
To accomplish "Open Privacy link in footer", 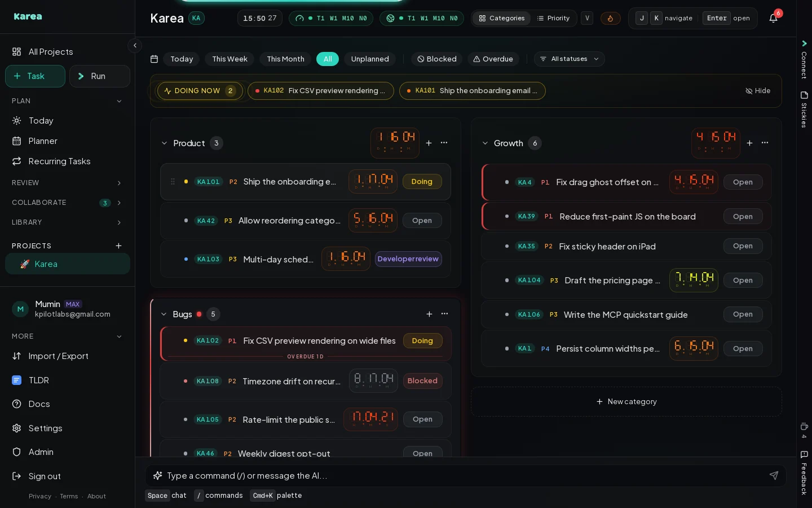I will click(40, 497).
